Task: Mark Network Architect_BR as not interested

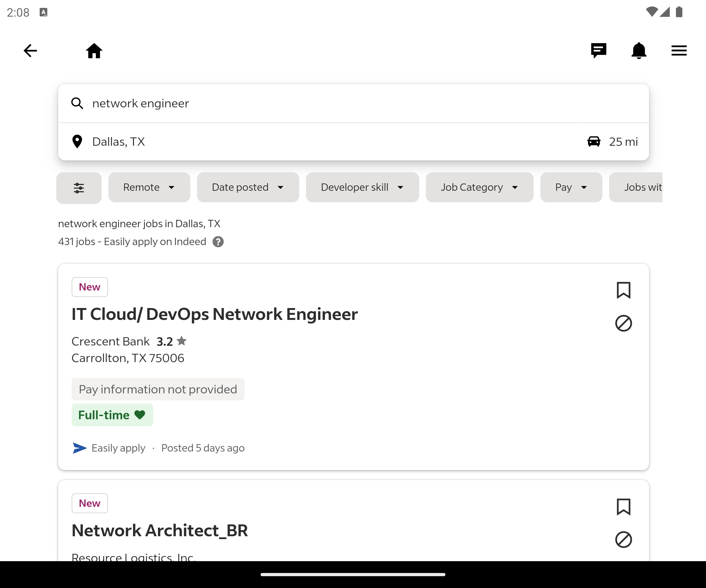Action: [624, 540]
